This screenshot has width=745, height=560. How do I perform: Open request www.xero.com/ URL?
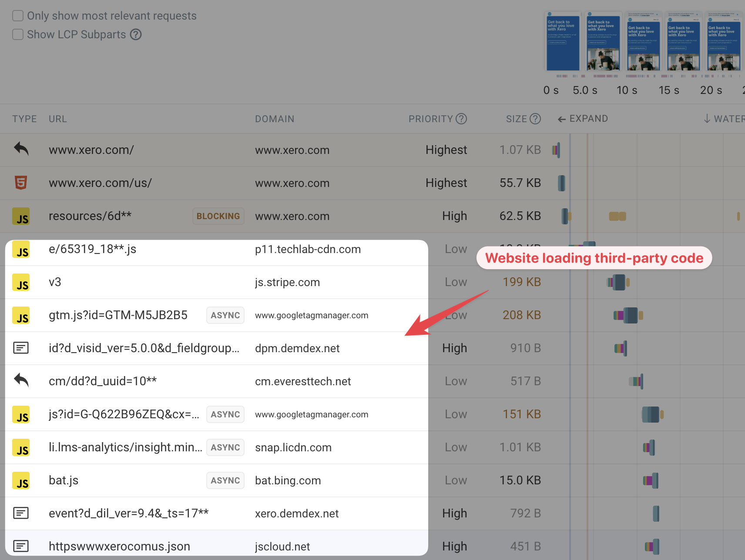[x=91, y=150]
